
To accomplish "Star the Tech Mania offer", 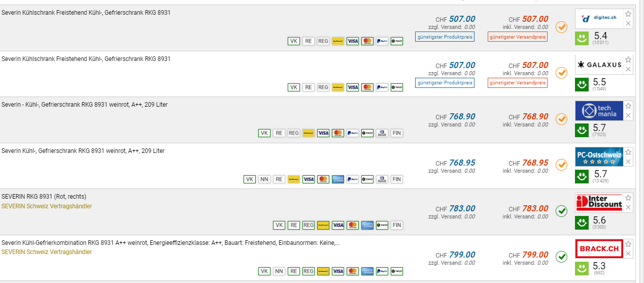I will click(x=628, y=106).
